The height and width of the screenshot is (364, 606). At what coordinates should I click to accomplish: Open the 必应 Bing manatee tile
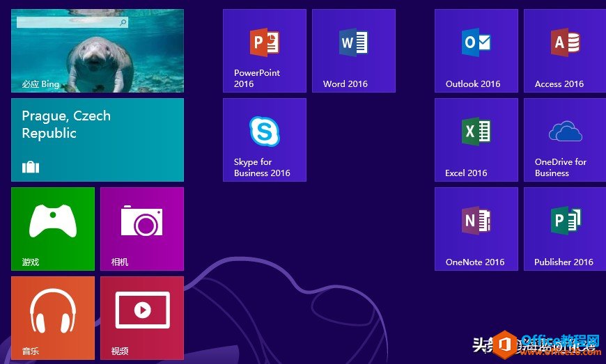click(98, 51)
